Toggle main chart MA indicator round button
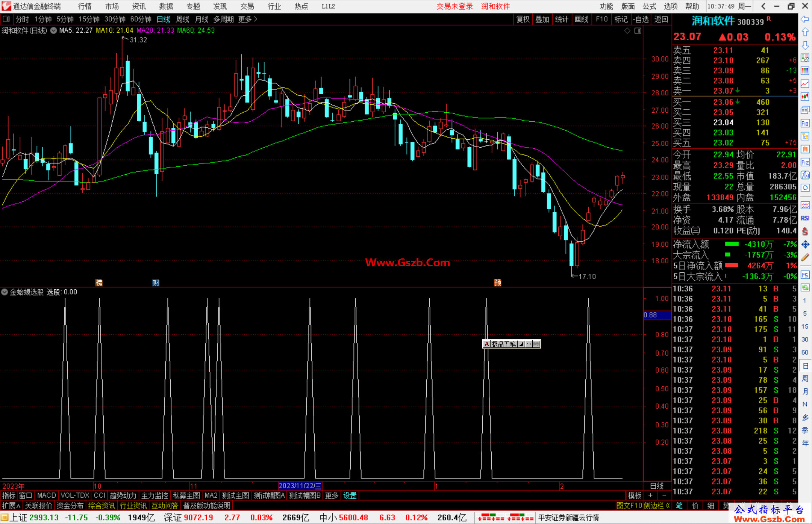 [53, 30]
